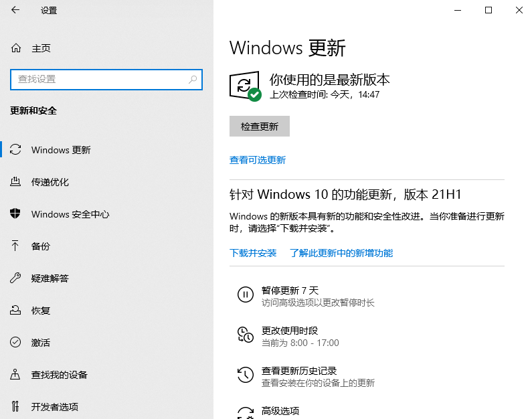Close the Settings window
Screen dimensions: 532x419
(519, 10)
